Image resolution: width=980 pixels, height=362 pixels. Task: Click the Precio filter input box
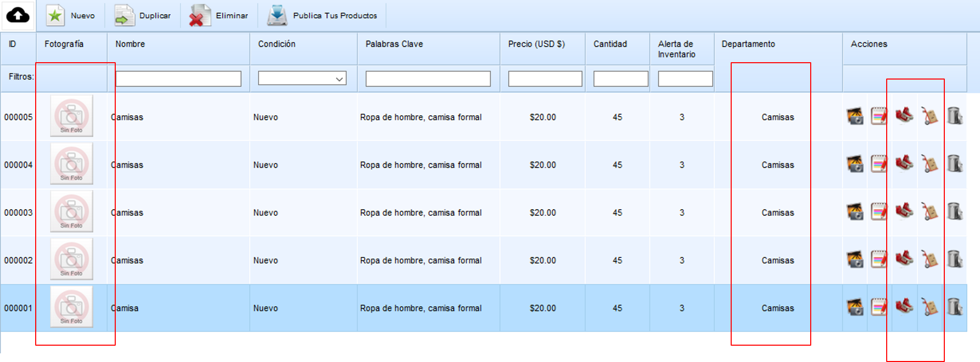click(x=545, y=79)
